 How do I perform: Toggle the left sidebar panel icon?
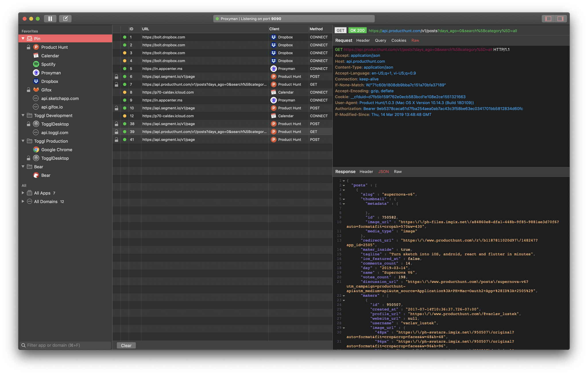coord(548,19)
